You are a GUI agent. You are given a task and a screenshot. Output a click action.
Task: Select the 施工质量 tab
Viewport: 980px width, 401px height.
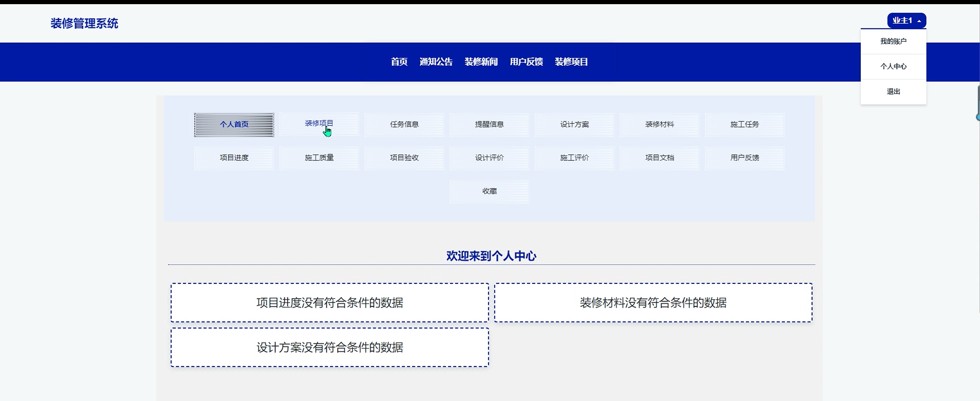[319, 158]
